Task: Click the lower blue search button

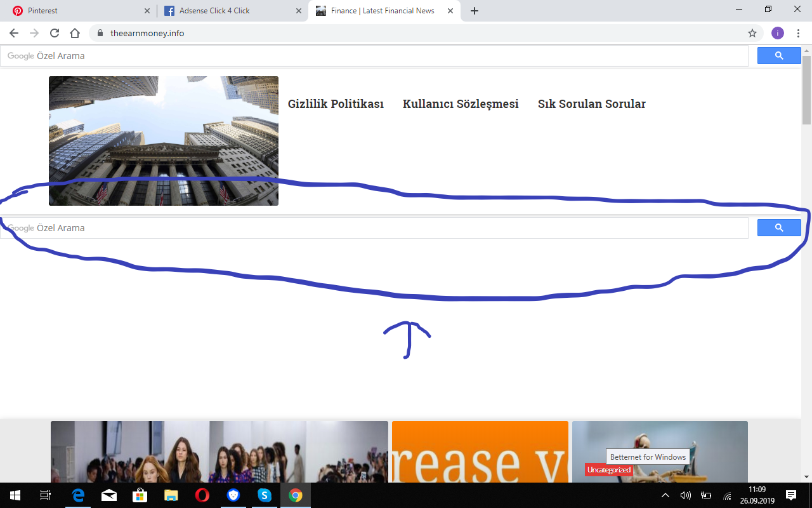Action: click(779, 228)
